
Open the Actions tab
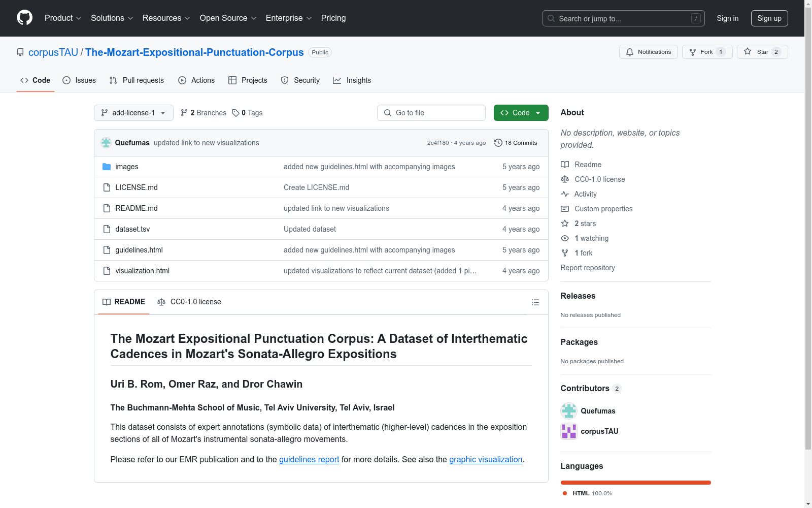coord(196,80)
